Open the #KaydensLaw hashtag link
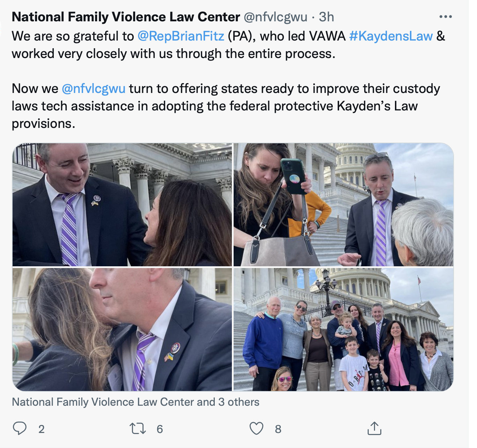Image resolution: width=477 pixels, height=448 pixels. click(391, 36)
